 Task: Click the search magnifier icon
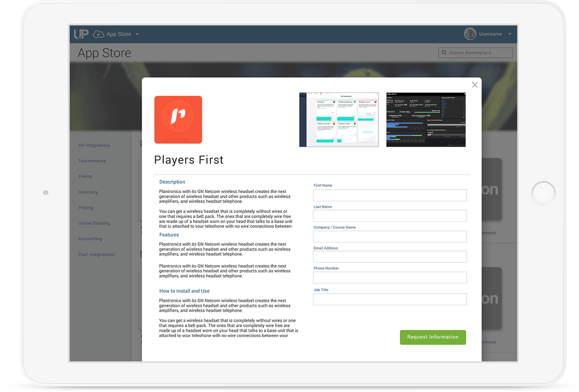click(x=444, y=53)
